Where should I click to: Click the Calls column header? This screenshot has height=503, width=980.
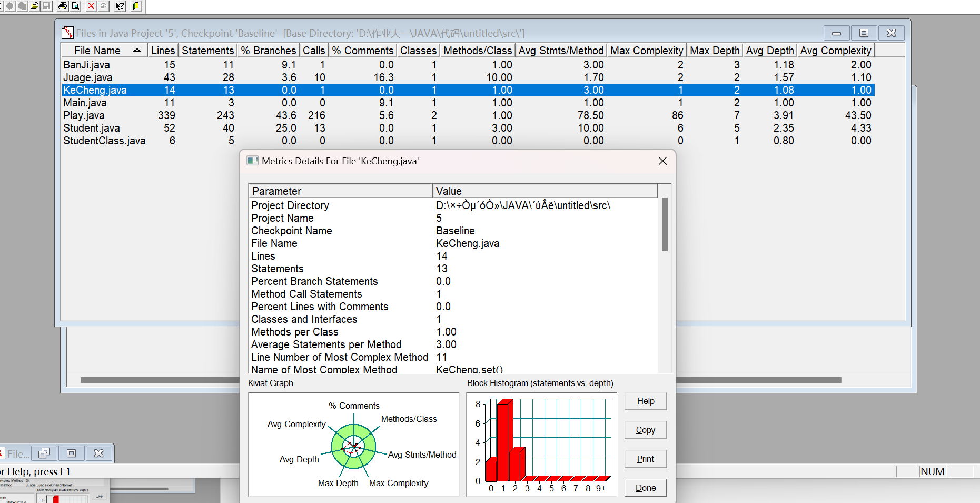click(314, 51)
